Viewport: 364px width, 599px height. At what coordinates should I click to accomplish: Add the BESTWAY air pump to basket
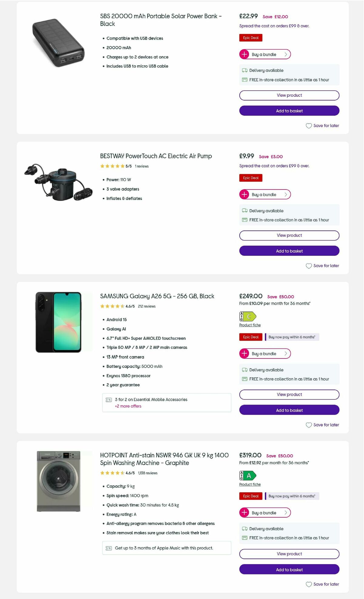(289, 251)
